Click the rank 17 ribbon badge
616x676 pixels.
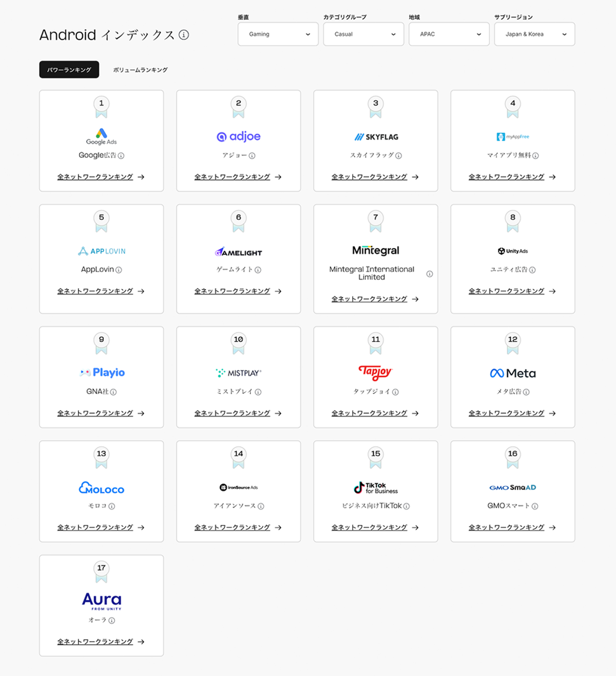click(x=102, y=572)
